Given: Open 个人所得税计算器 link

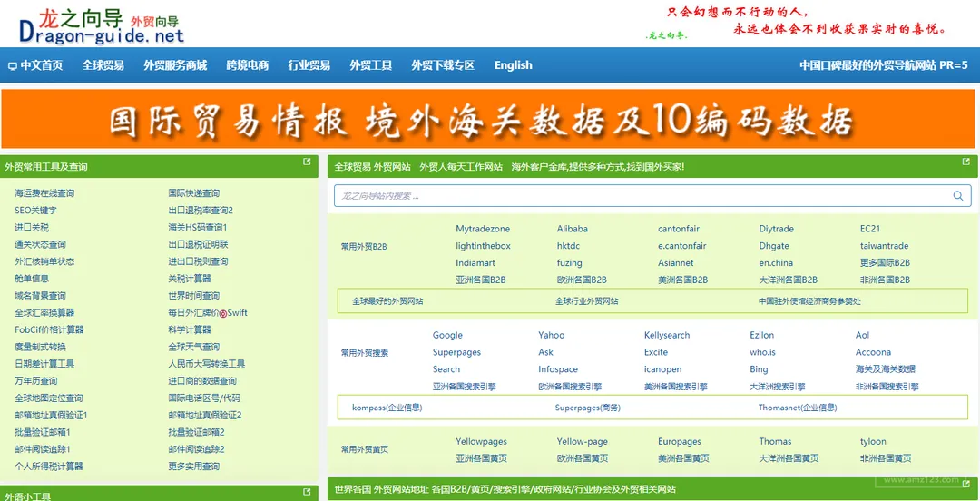Looking at the screenshot, I should pos(49,466).
